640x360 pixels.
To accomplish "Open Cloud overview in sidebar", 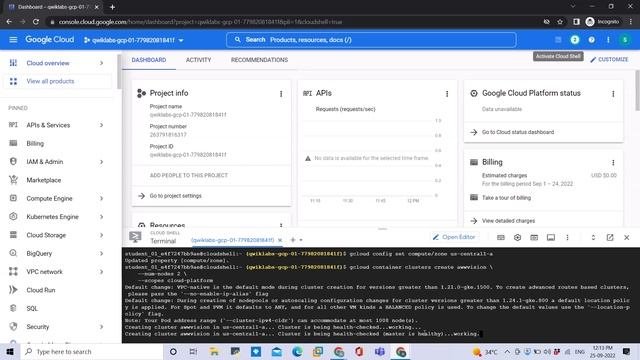I will [48, 63].
